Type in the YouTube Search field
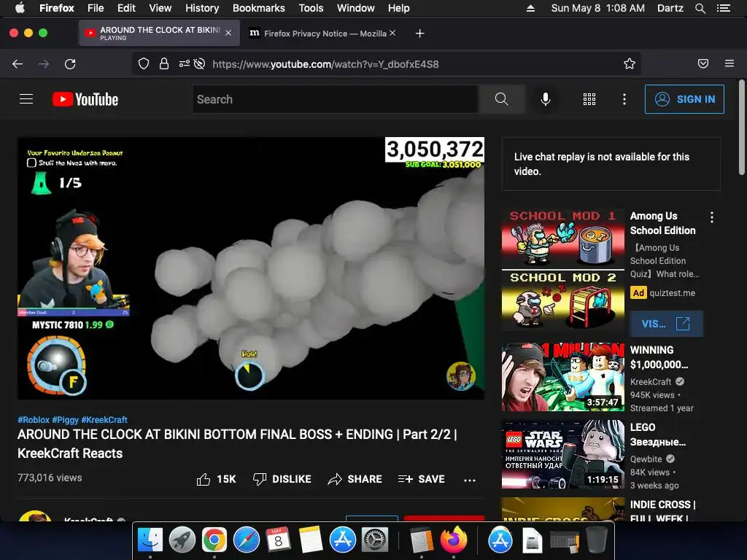Image resolution: width=747 pixels, height=560 pixels. tap(336, 99)
